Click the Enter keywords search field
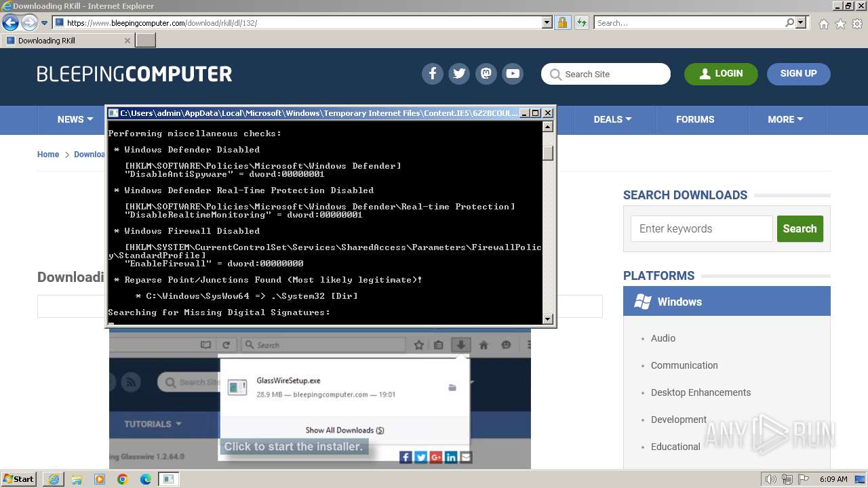Viewport: 868px width, 488px height. coord(702,229)
